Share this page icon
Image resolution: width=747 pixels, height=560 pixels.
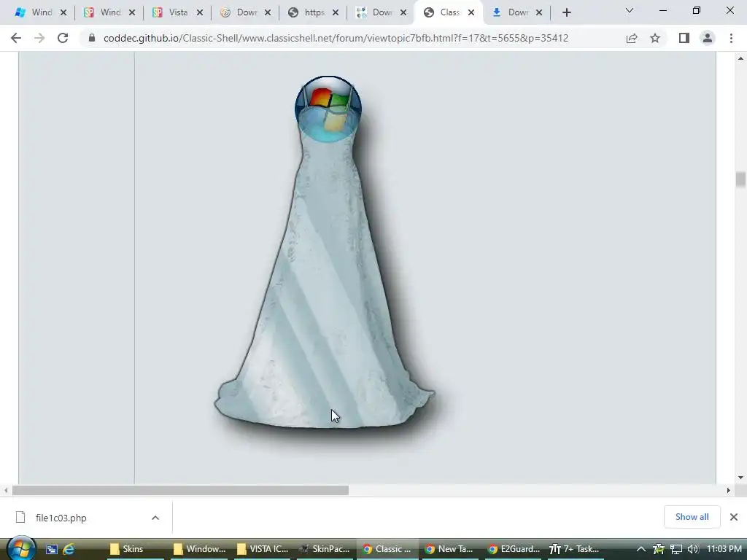point(632,38)
